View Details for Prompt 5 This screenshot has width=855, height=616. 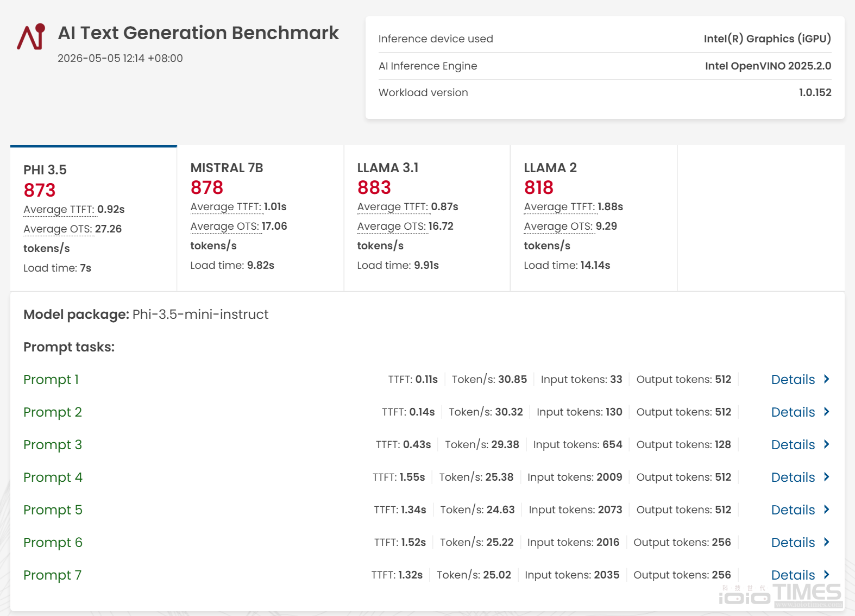793,510
